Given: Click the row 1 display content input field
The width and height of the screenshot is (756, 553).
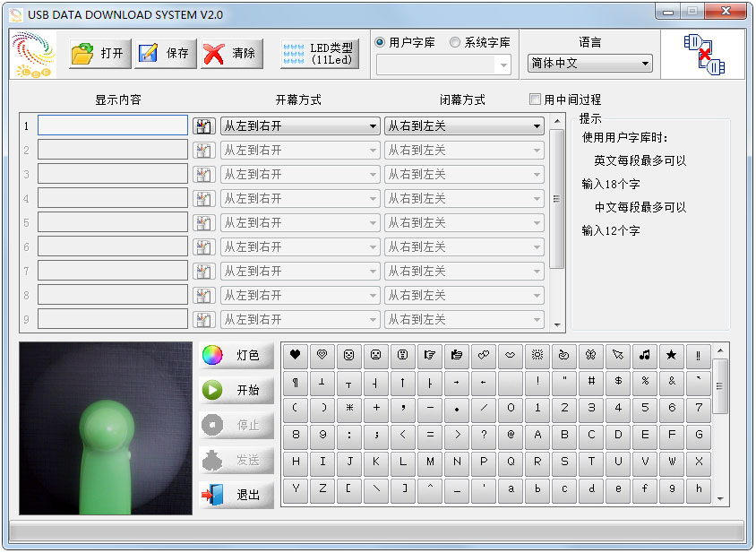Looking at the screenshot, I should (x=113, y=125).
